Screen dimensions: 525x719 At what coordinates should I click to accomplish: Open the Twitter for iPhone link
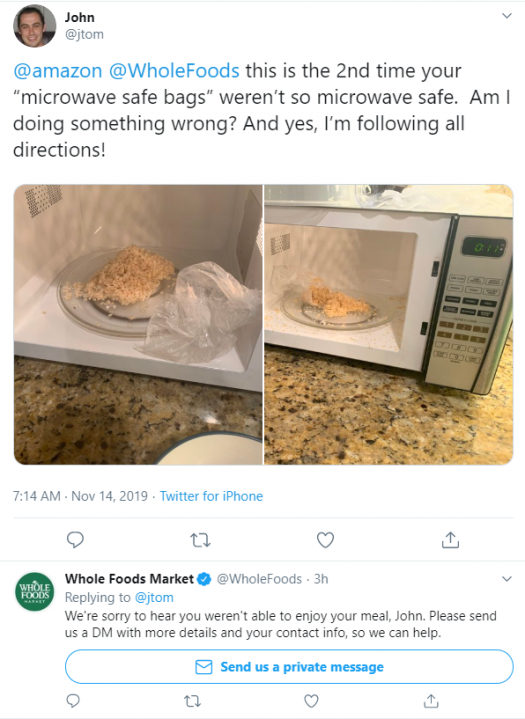point(211,496)
